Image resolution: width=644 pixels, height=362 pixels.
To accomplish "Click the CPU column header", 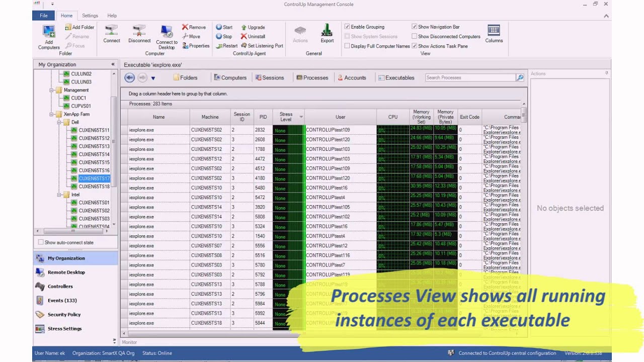I will pos(393,117).
